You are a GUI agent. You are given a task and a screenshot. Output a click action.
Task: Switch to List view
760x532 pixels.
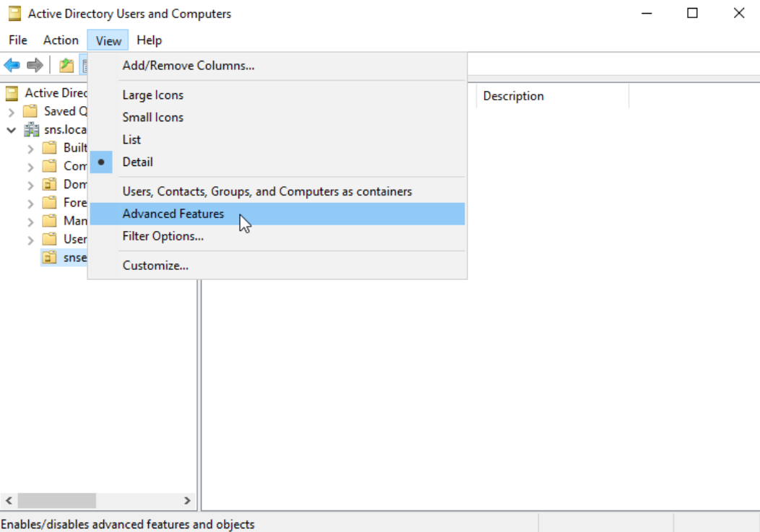tap(277, 139)
